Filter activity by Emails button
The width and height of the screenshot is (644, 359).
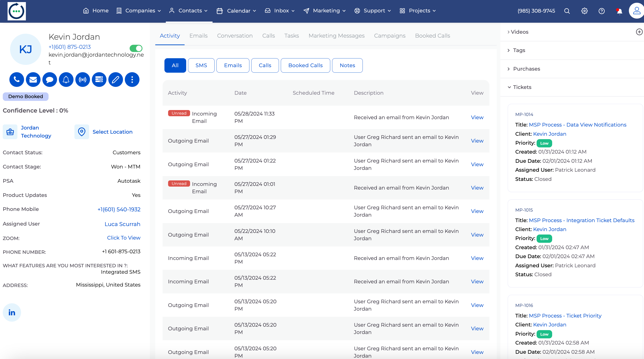233,65
